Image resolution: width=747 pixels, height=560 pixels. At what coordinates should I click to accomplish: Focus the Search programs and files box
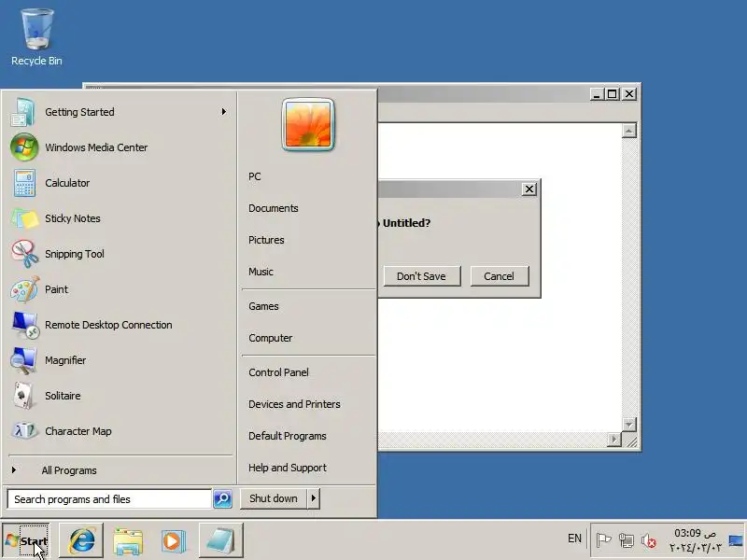pos(109,499)
